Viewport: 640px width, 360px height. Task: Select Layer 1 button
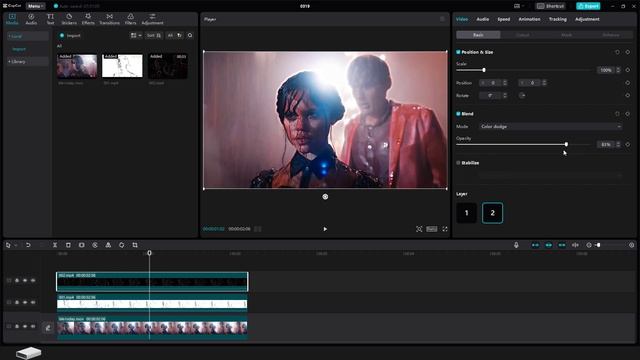point(467,213)
